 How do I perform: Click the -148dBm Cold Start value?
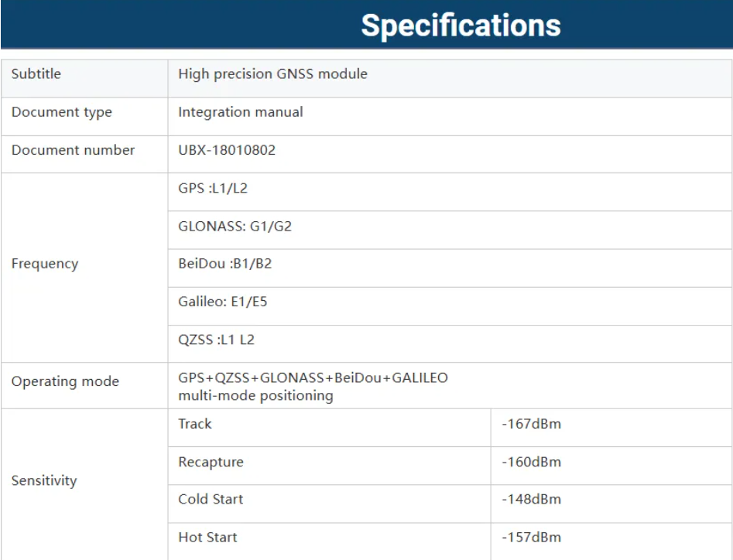531,499
